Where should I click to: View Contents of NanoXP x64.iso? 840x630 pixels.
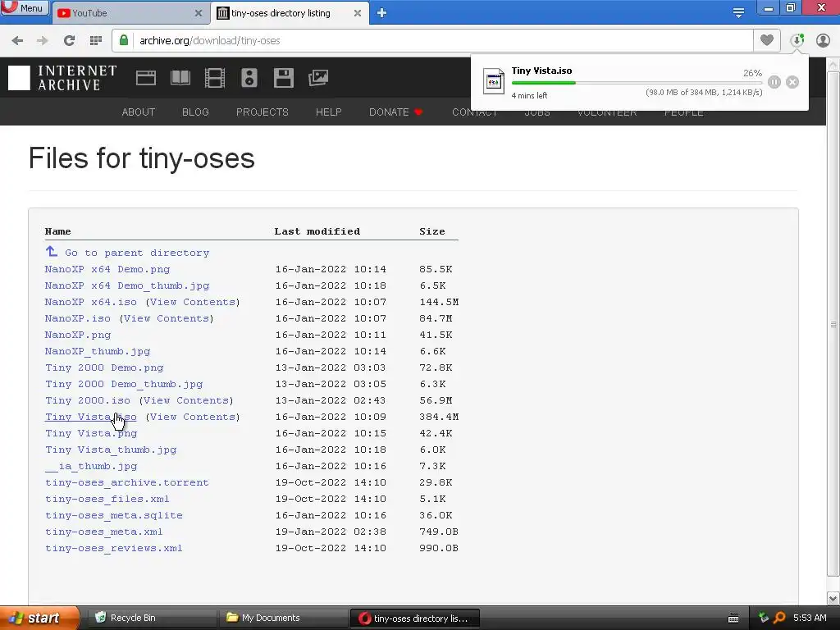click(x=193, y=302)
